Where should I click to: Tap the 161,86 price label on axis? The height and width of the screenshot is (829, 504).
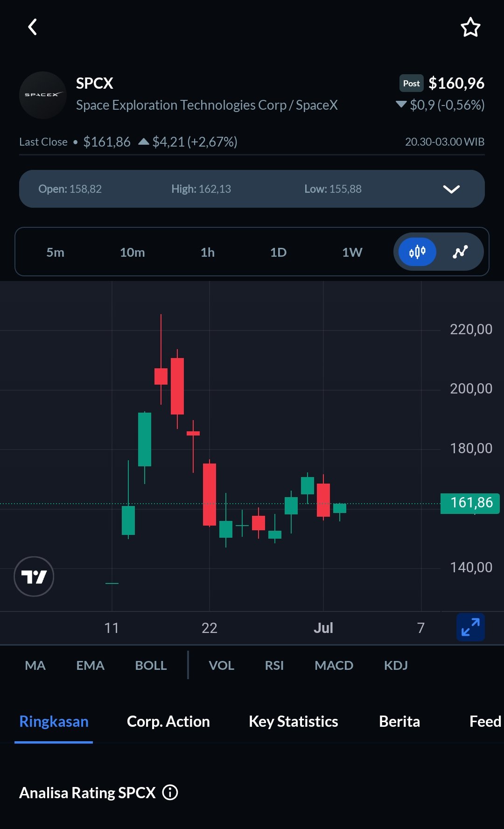(x=470, y=503)
